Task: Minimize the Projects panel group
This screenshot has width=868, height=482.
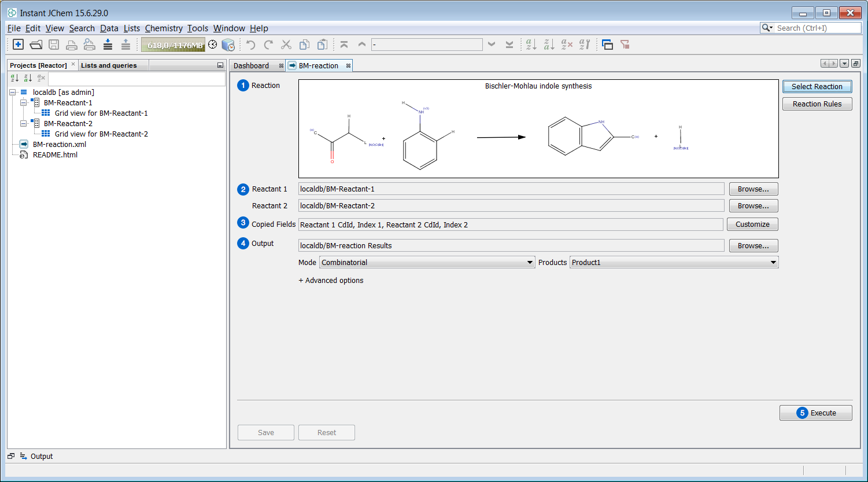Action: coord(220,65)
